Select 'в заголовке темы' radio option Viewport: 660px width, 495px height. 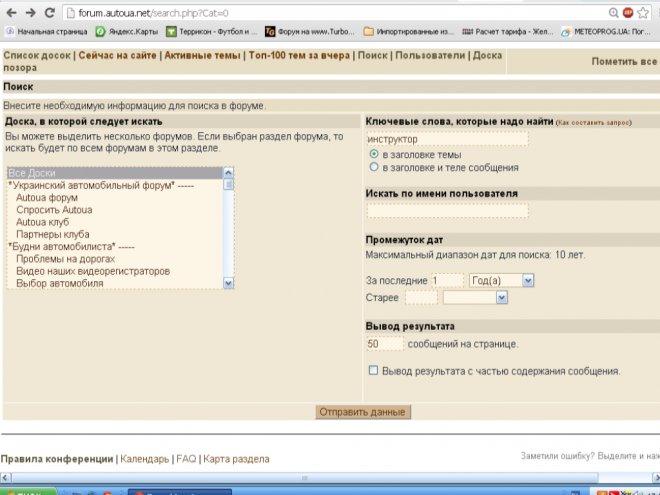click(374, 155)
